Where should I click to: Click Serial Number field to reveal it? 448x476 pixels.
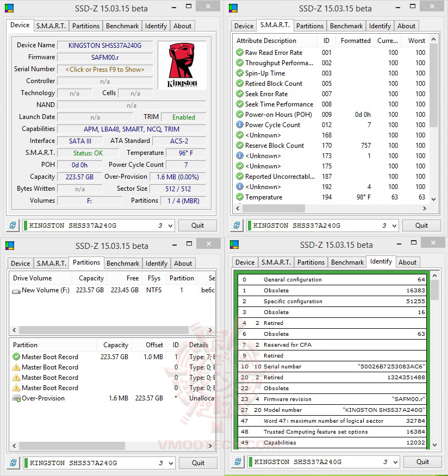105,70
